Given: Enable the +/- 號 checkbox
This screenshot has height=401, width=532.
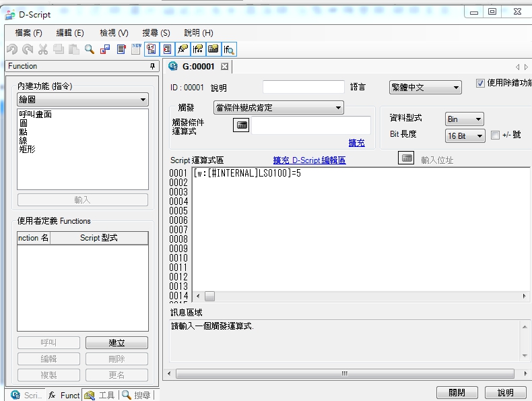Looking at the screenshot, I should click(x=496, y=135).
